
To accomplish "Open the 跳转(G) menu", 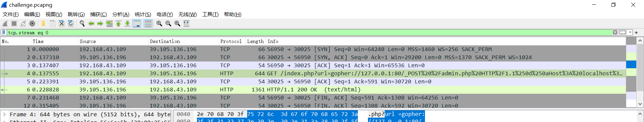I will [76, 14].
